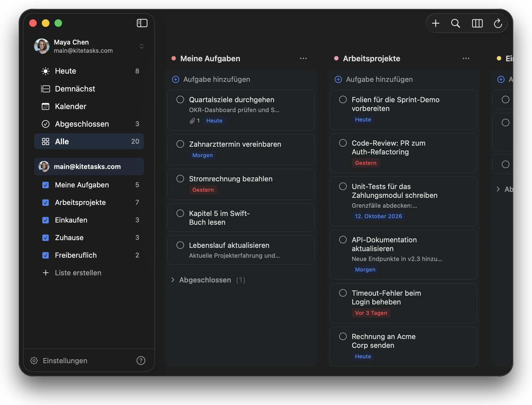Click the attachment paperclip on Quartalsziele task

coord(192,121)
